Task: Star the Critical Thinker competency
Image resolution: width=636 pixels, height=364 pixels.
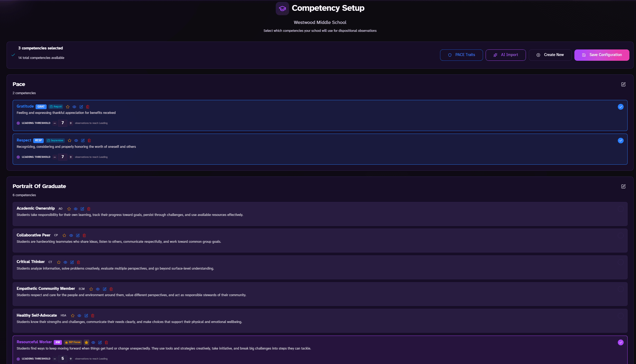Action: pos(59,262)
